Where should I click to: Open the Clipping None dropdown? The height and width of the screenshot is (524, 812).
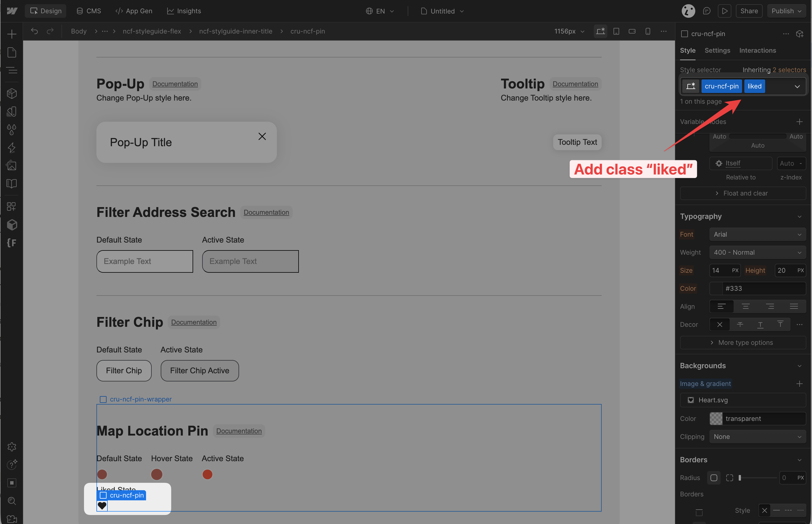pyautogui.click(x=758, y=437)
